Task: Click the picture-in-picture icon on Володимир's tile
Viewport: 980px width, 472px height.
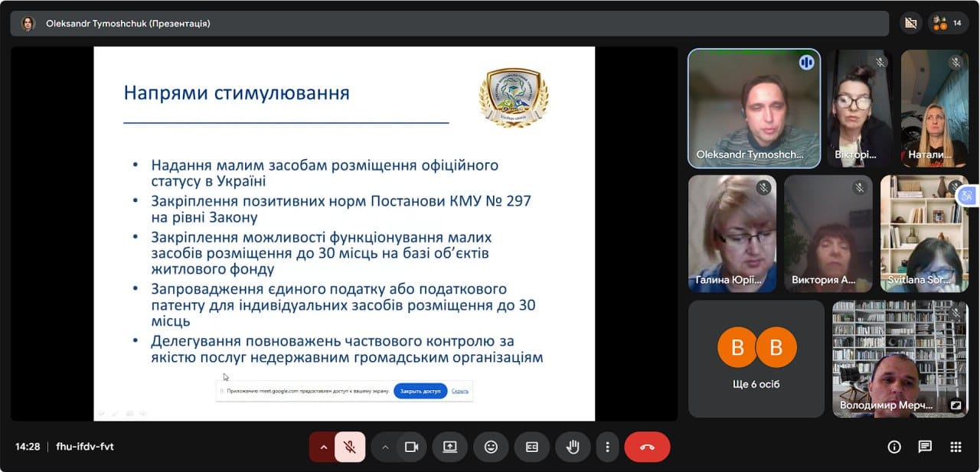Action: tap(955, 405)
